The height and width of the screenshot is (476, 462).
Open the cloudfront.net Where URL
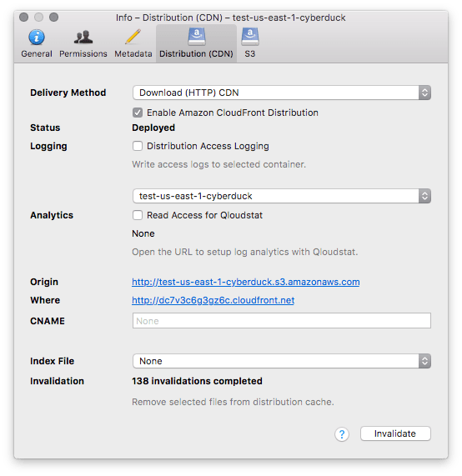[213, 300]
